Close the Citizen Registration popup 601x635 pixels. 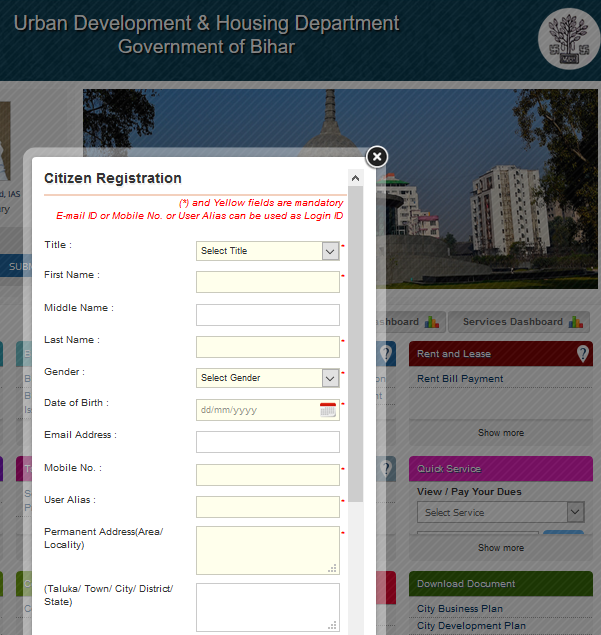click(x=376, y=157)
